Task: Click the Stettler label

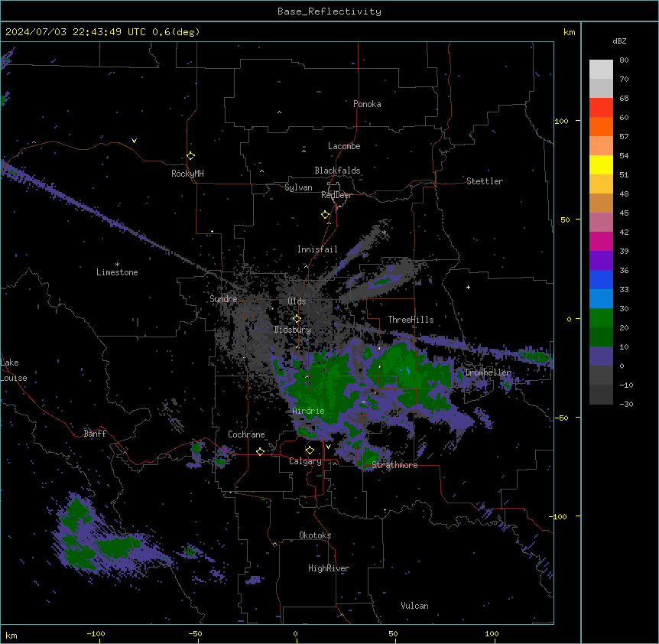Action: click(485, 181)
